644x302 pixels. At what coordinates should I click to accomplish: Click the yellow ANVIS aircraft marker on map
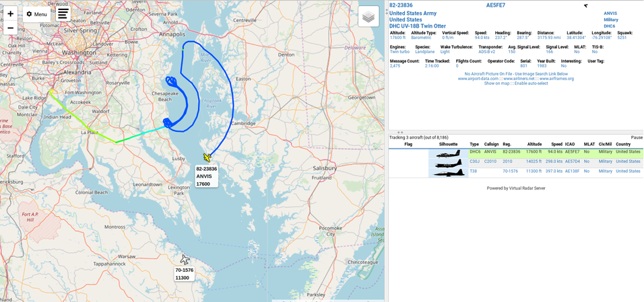207,157
